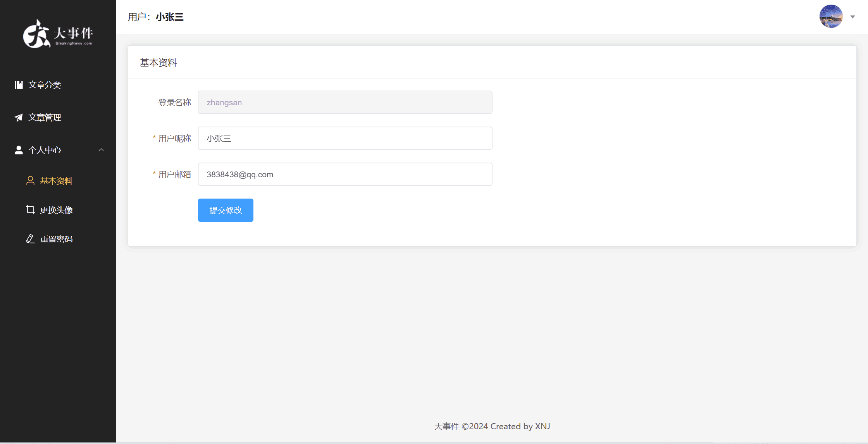This screenshot has height=444, width=868.
Task: Click the disabled 登录名称 field
Action: click(x=345, y=102)
